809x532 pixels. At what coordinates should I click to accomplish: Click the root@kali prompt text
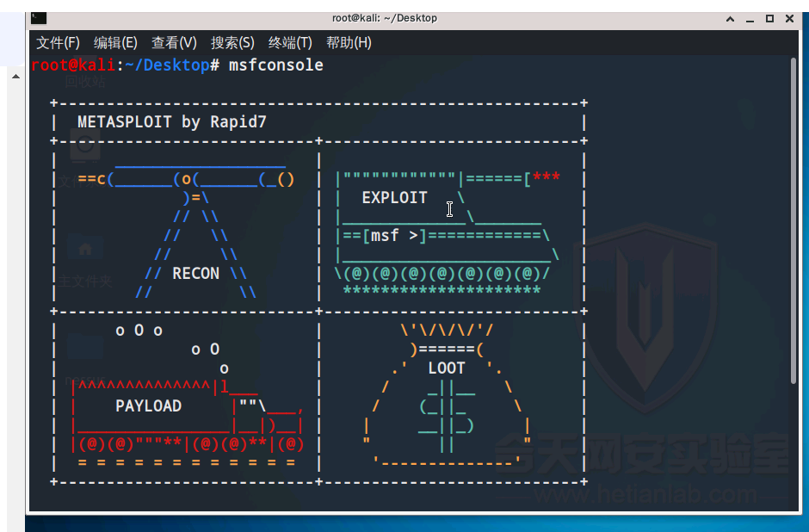[73, 65]
